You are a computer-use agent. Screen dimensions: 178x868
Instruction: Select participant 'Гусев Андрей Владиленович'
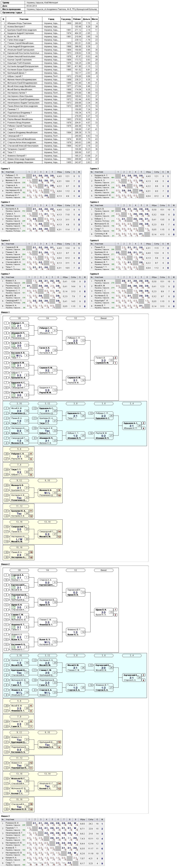(21, 47)
